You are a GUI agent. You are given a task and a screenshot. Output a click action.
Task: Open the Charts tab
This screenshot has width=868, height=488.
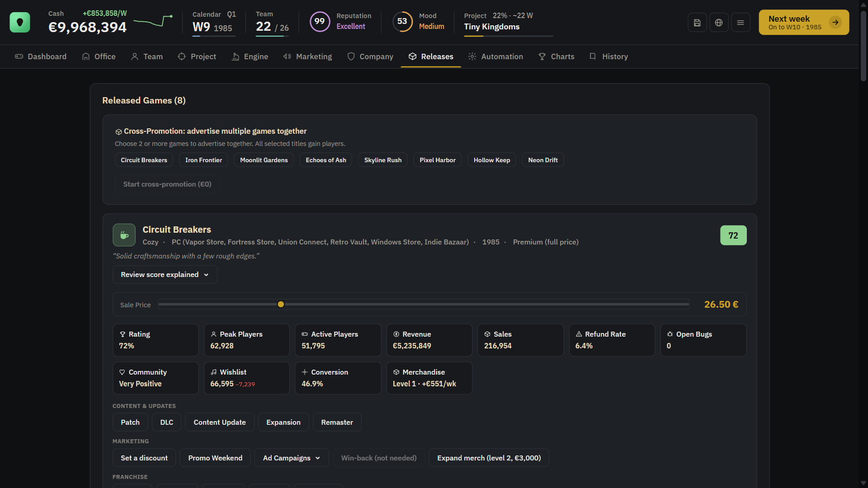[x=557, y=56]
